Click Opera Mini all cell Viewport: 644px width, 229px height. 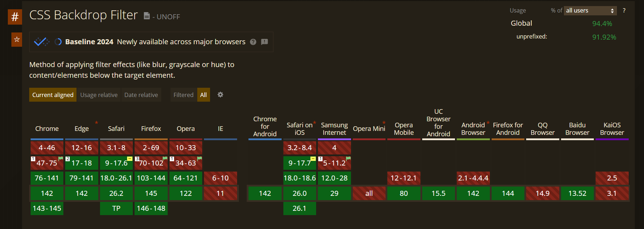pyautogui.click(x=369, y=193)
